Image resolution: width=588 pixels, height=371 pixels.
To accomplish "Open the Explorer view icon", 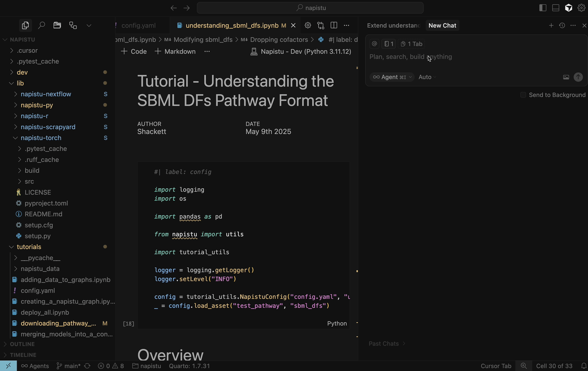I will click(x=25, y=25).
